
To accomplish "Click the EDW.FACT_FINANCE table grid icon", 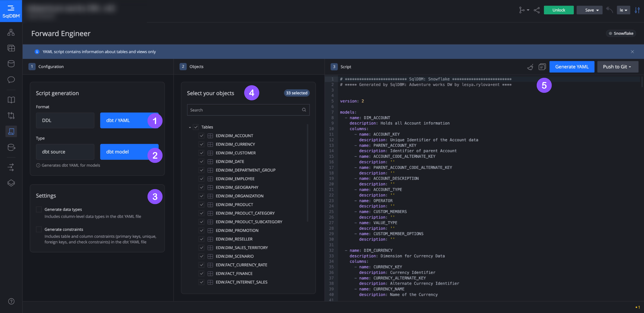I will coord(210,274).
